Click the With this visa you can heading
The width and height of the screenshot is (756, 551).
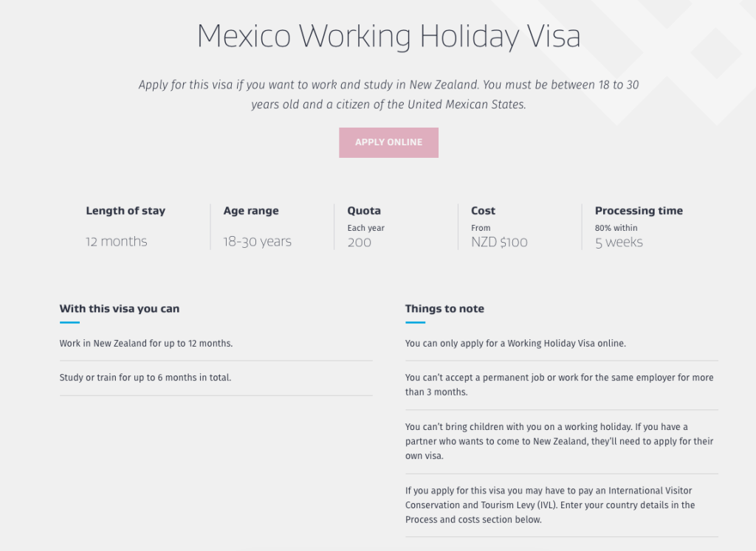point(120,308)
